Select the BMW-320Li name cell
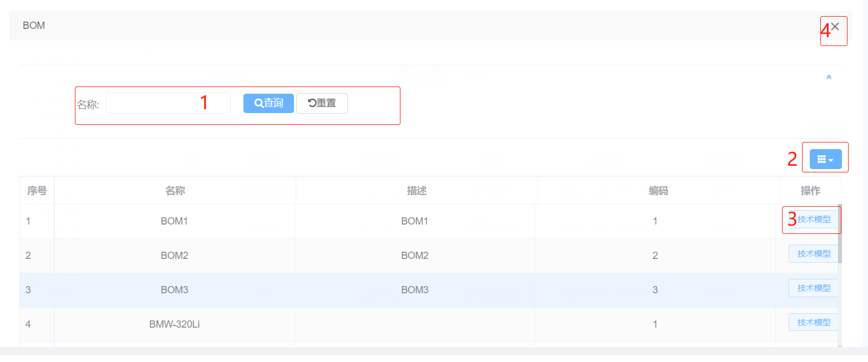The image size is (868, 362). [x=174, y=324]
